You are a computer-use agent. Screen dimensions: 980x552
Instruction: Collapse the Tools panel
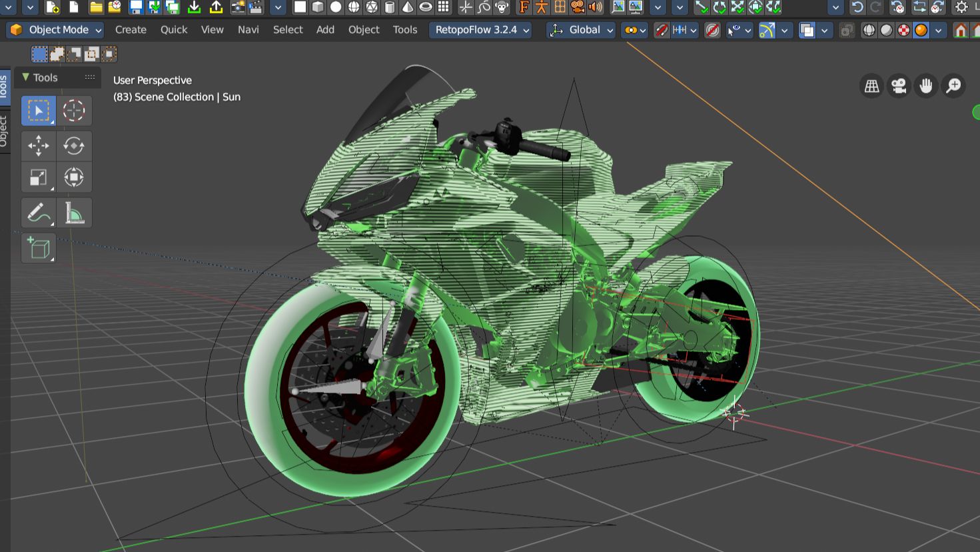[26, 77]
